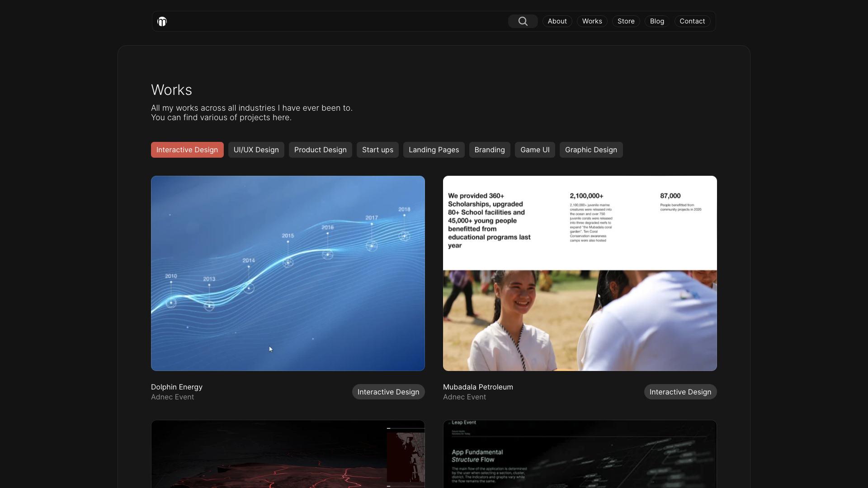Image resolution: width=868 pixels, height=488 pixels.
Task: Go to the Works nav link
Action: 592,21
